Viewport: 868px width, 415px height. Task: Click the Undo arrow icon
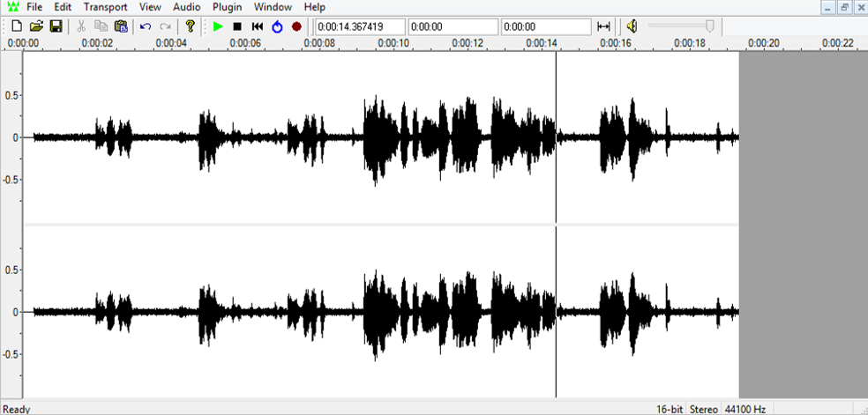[146, 26]
